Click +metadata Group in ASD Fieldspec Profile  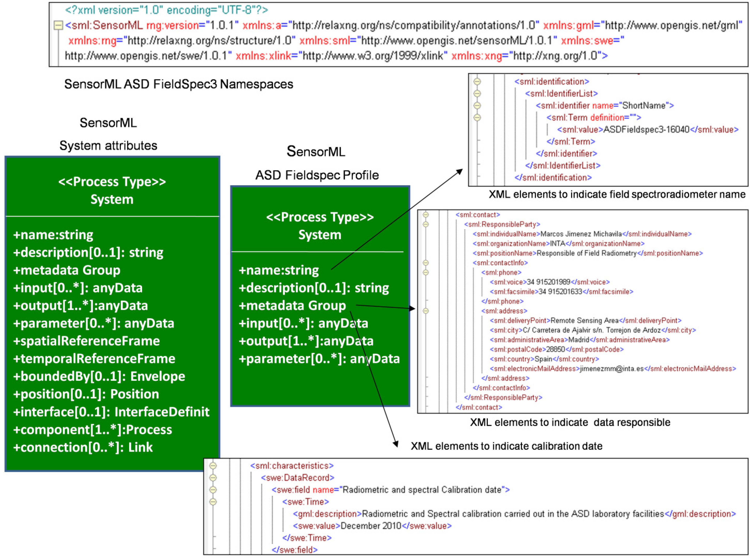tap(292, 306)
